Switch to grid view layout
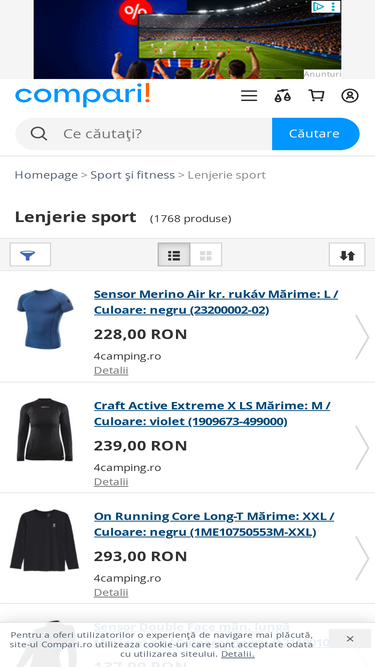Image resolution: width=375 pixels, height=667 pixels. tap(206, 255)
